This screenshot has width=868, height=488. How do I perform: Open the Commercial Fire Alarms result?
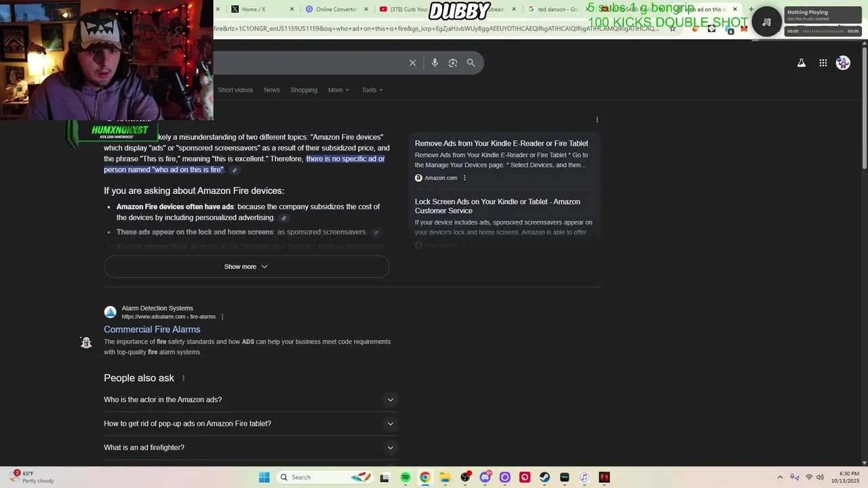152,329
